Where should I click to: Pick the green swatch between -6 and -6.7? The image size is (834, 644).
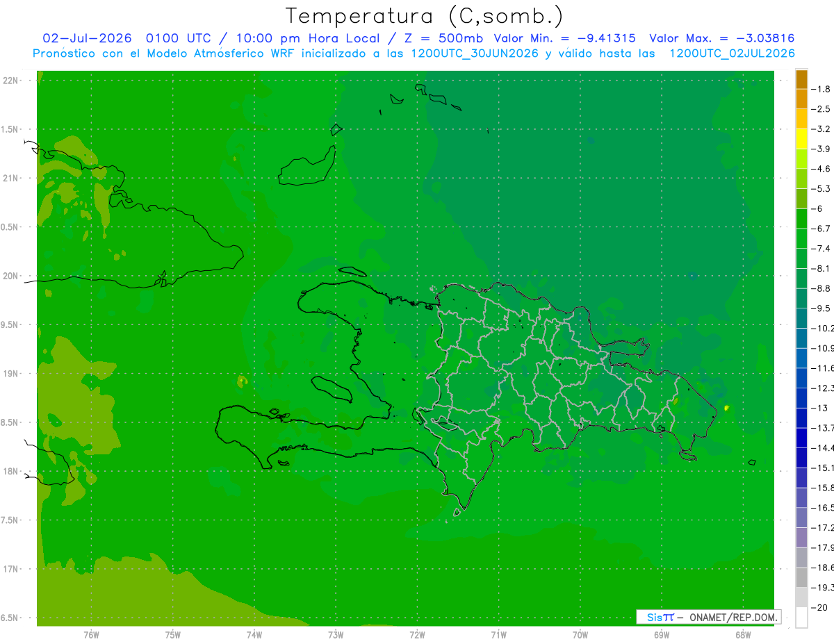[x=801, y=219]
